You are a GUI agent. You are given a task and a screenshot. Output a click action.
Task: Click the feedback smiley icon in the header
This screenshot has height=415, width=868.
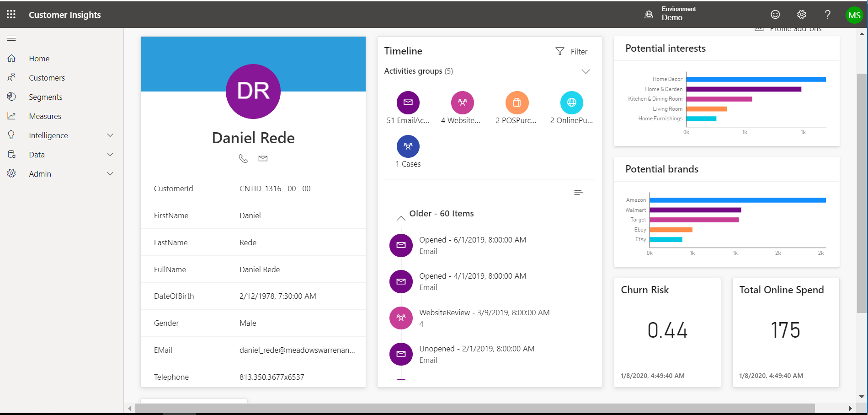pos(775,14)
